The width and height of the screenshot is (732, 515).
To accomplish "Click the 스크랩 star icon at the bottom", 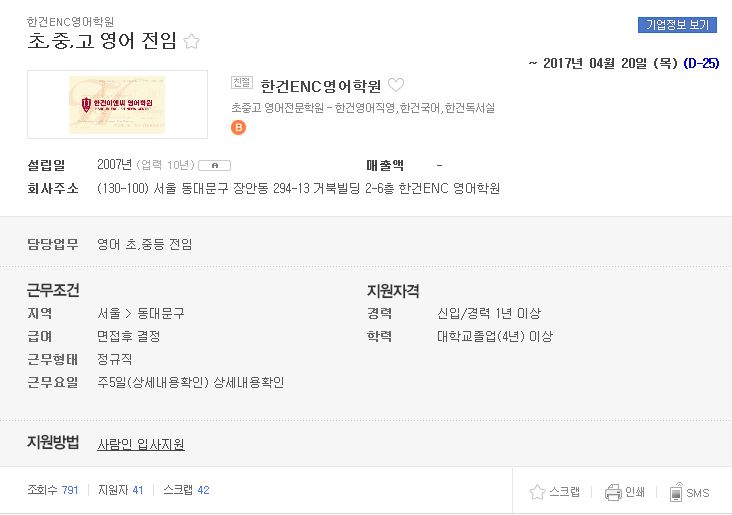I will click(537, 492).
